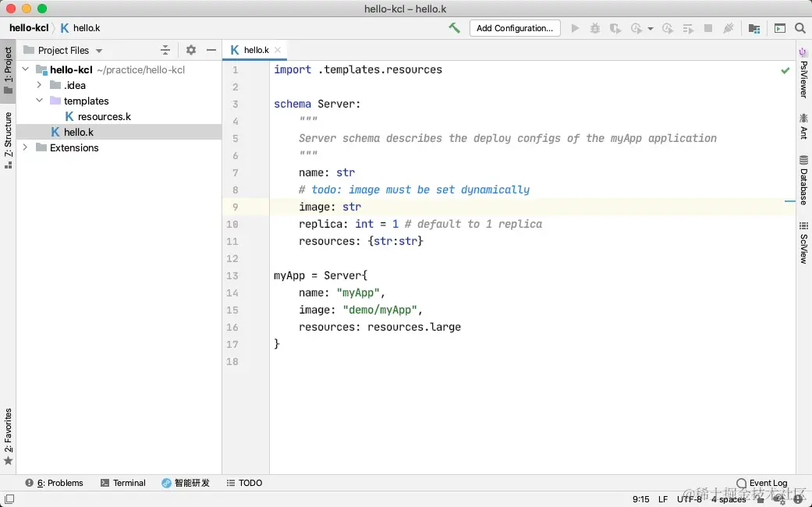Open Project panel settings with the gear icon
812x507 pixels.
191,49
